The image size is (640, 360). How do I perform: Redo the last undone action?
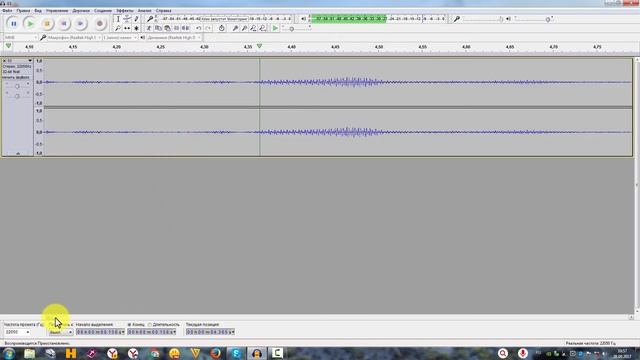coord(208,28)
